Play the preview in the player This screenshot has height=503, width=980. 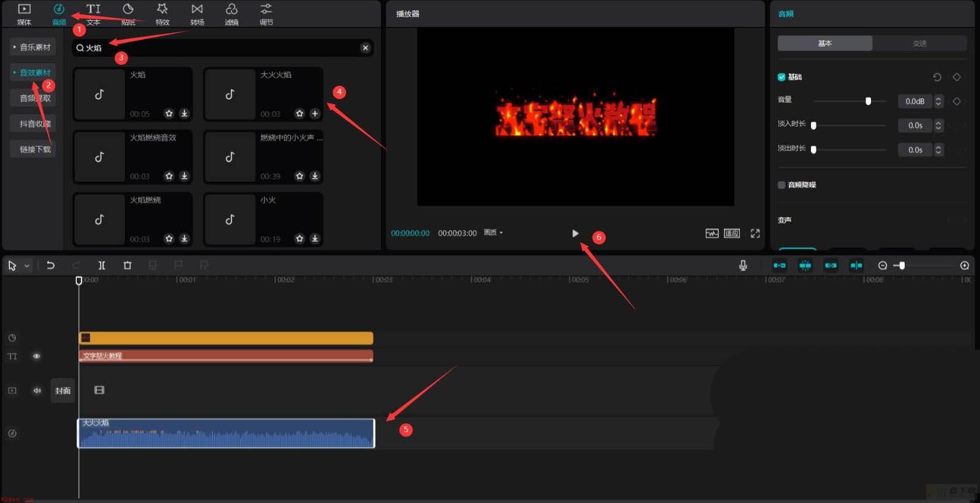[575, 233]
